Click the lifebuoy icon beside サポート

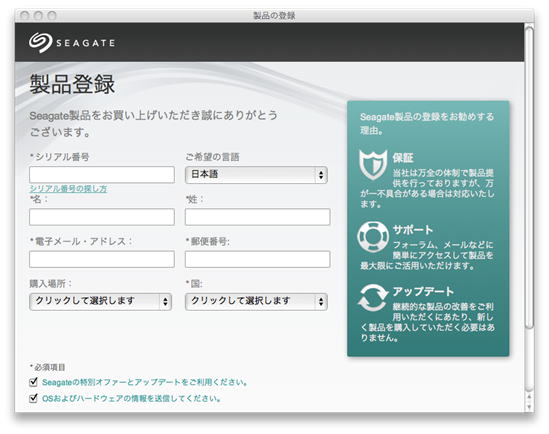(x=373, y=237)
